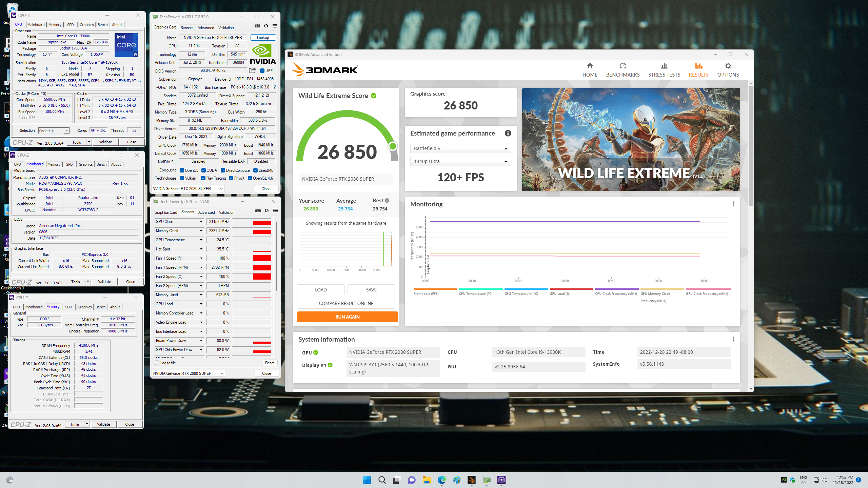
Task: Toggle the DirectML checkbox
Action: pyautogui.click(x=255, y=170)
